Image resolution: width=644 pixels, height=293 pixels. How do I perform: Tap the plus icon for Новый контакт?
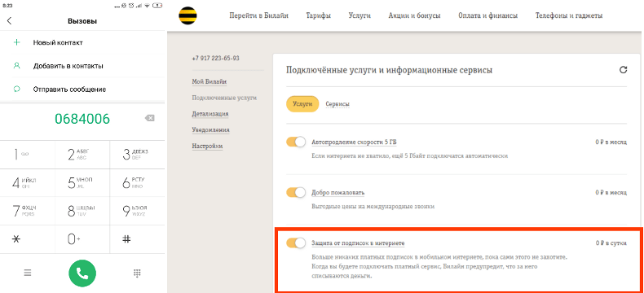17,42
